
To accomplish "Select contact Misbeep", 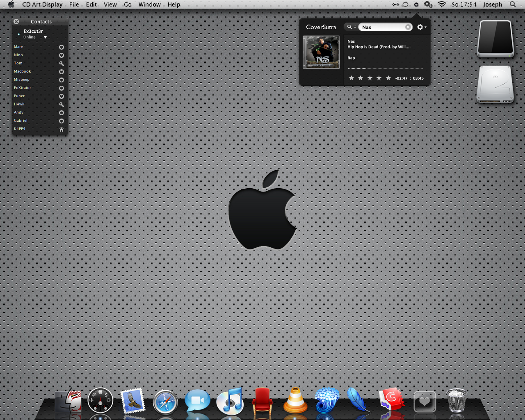I will 22,80.
